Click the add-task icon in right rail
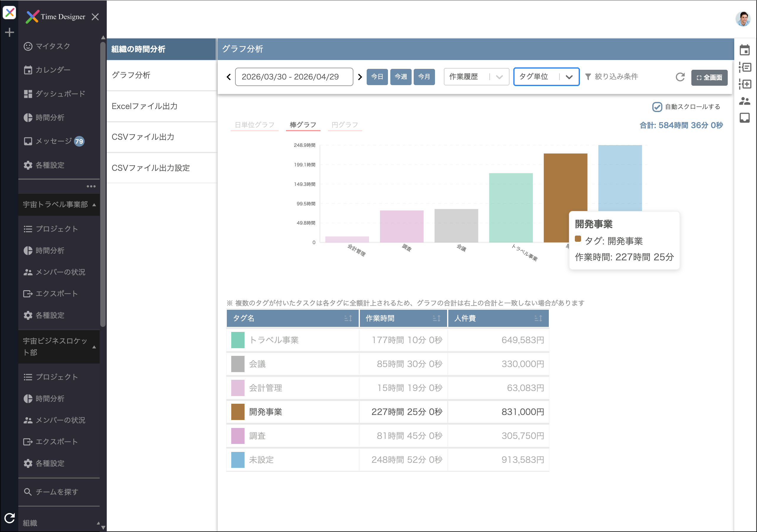Viewport: 757px width, 532px height. pos(745,84)
